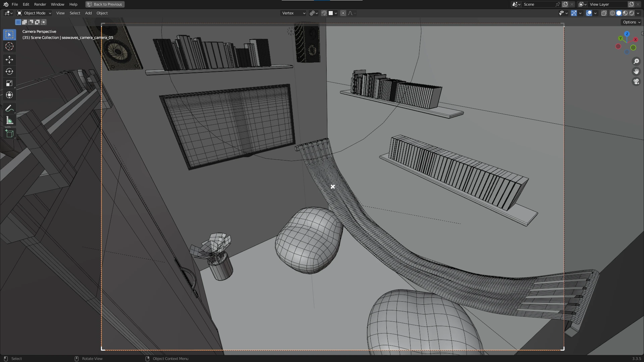Expand the gizmo options arrow

(580, 13)
